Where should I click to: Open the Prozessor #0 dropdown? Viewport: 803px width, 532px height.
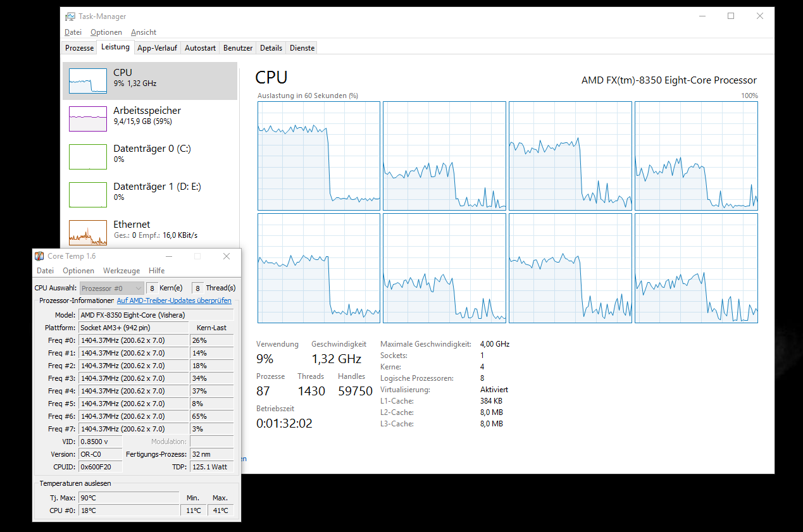[x=112, y=288]
